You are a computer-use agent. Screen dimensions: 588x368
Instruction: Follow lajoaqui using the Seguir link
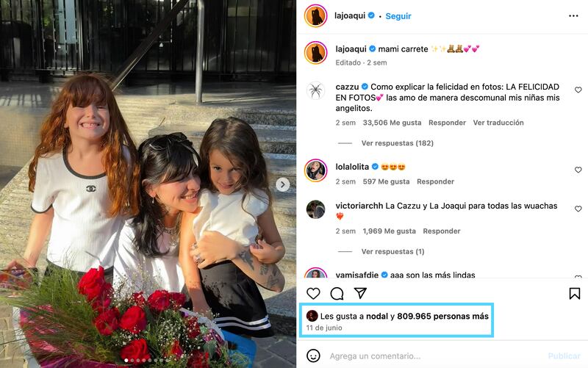[398, 16]
